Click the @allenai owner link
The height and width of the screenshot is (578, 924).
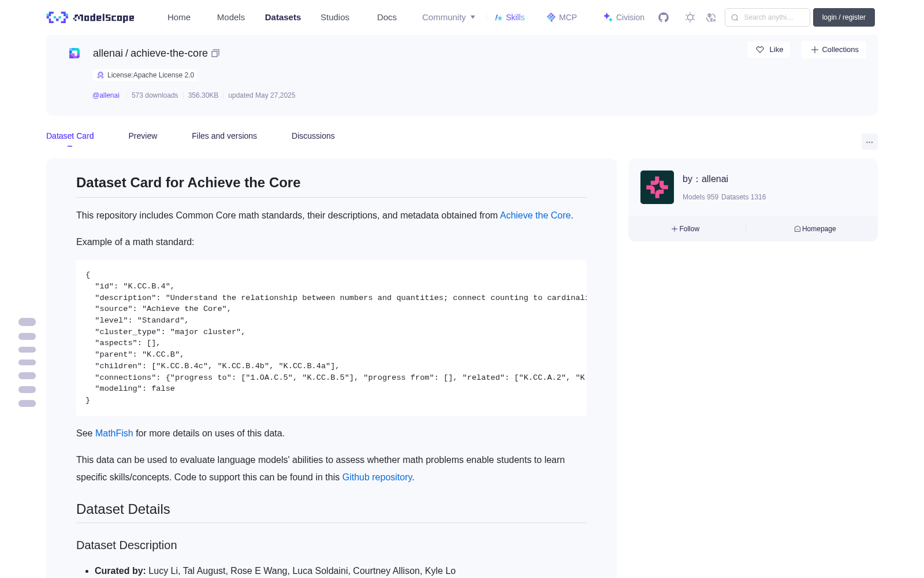tap(106, 95)
